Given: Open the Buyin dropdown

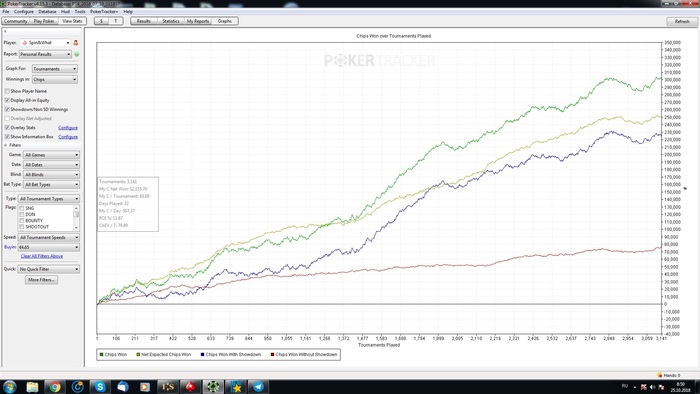Looking at the screenshot, I should tap(49, 247).
